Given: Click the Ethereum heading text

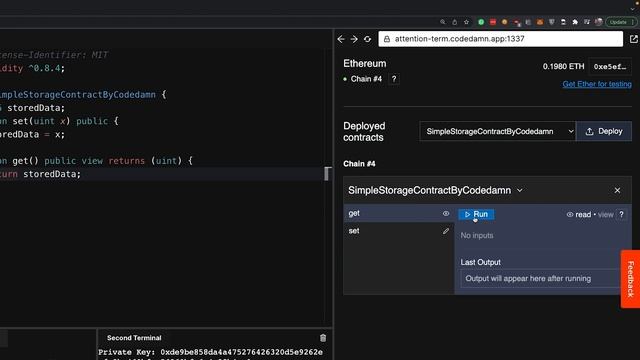Looking at the screenshot, I should point(364,64).
